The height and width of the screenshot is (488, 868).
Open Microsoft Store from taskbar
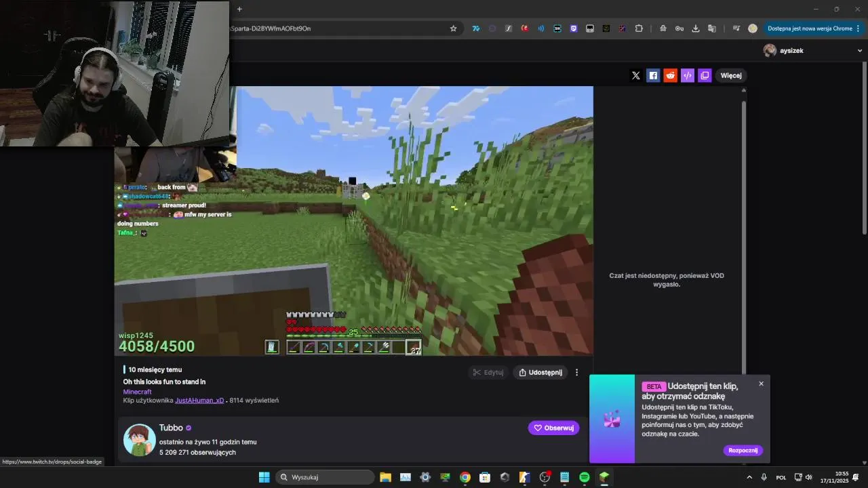[x=485, y=477]
